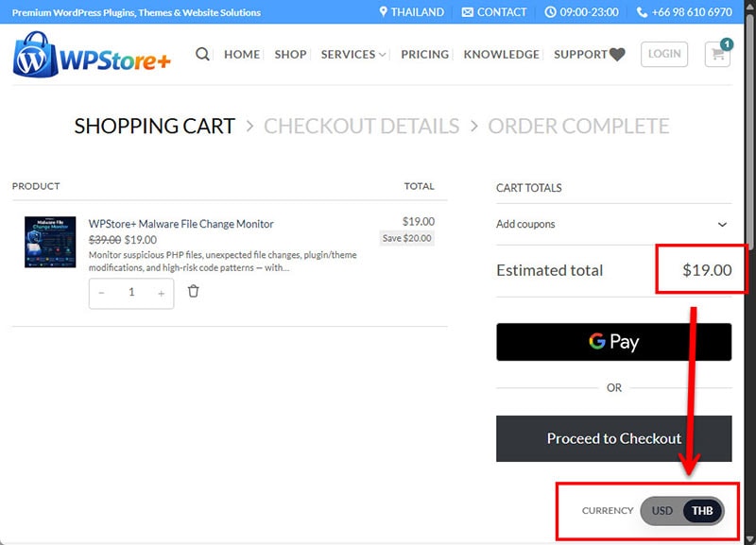Click the clock hours 09:00-23:00 item
The width and height of the screenshot is (756, 545).
581,12
